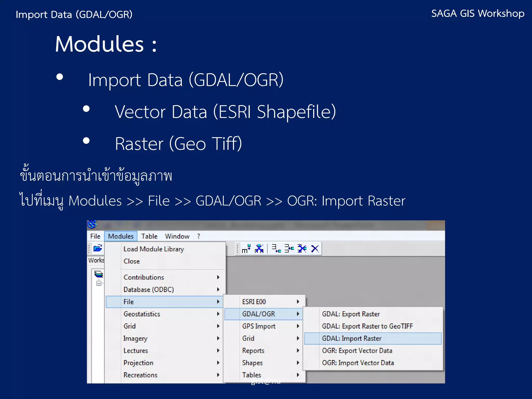The height and width of the screenshot is (399, 532).
Task: Click the Workspace panel label
Action: pyautogui.click(x=96, y=260)
